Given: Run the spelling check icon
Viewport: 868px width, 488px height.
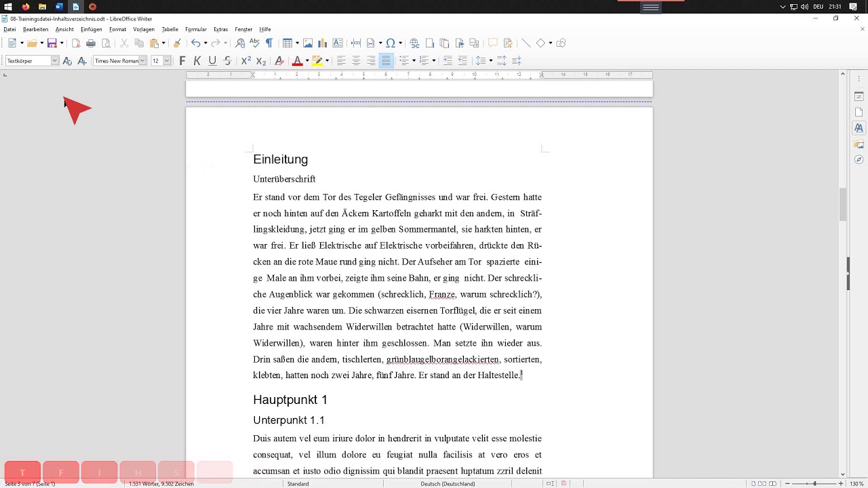Looking at the screenshot, I should click(x=254, y=43).
